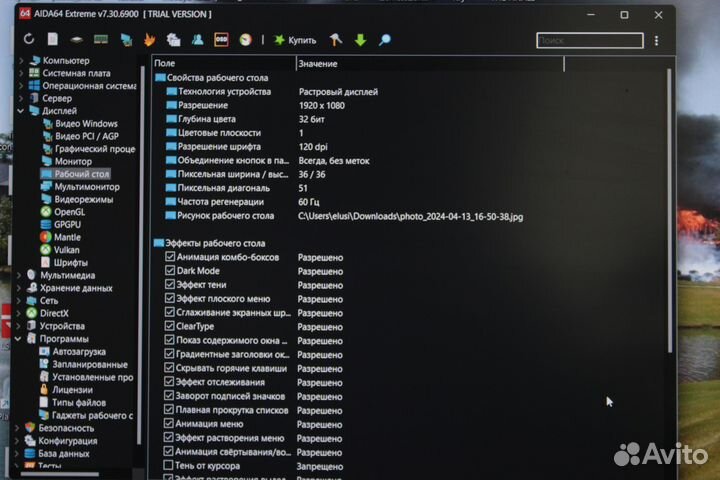This screenshot has width=720, height=480.
Task: Expand the Сервер tree node
Action: click(x=21, y=98)
